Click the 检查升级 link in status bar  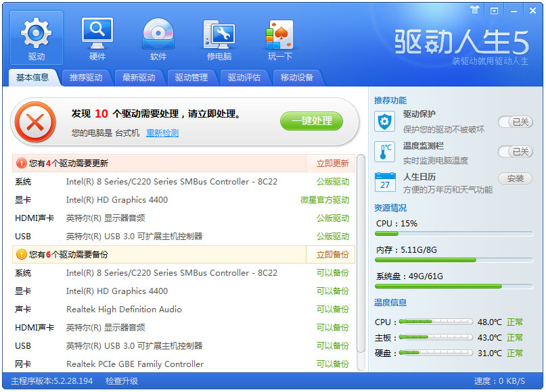pyautogui.click(x=122, y=381)
